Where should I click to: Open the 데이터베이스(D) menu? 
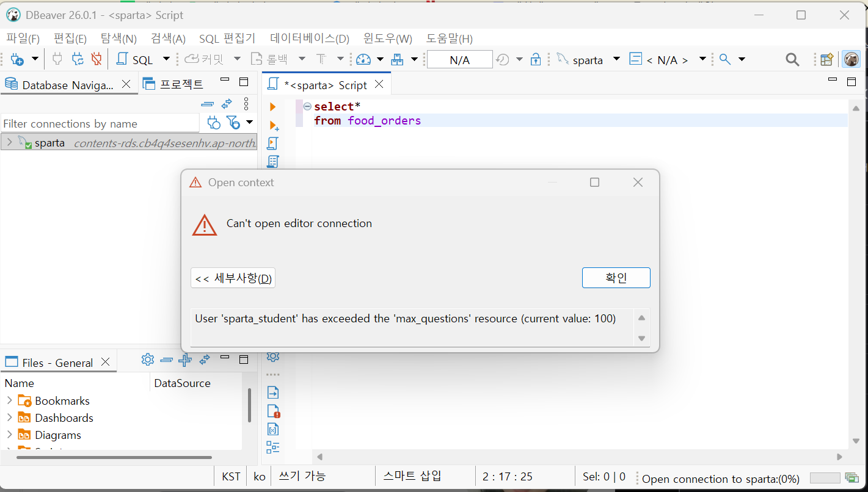(310, 38)
